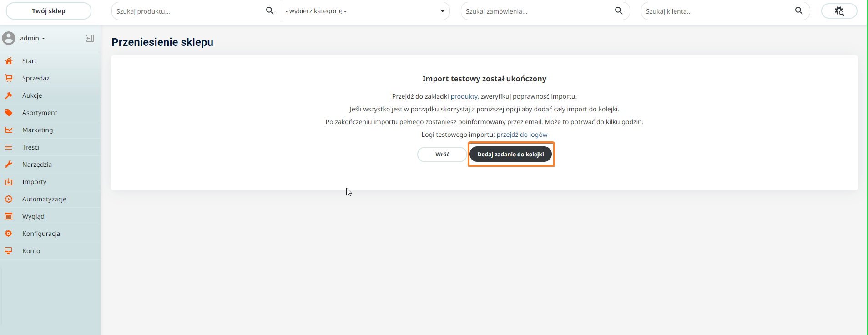Follow the 'produkty' link

point(464,96)
